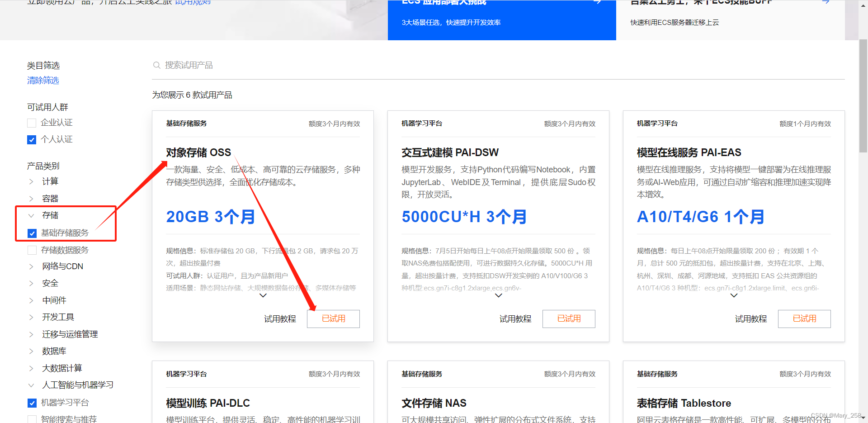Expand PAI-EAS specification details arrow

tap(733, 295)
